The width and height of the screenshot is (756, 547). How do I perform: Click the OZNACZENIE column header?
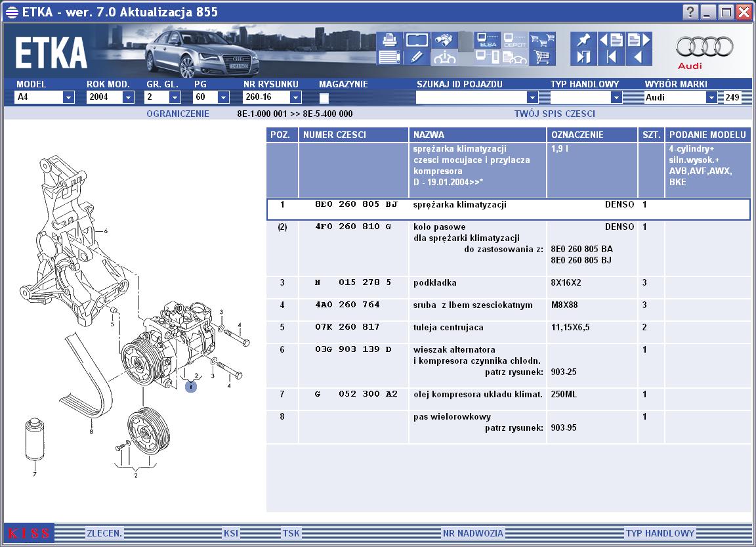tap(592, 135)
